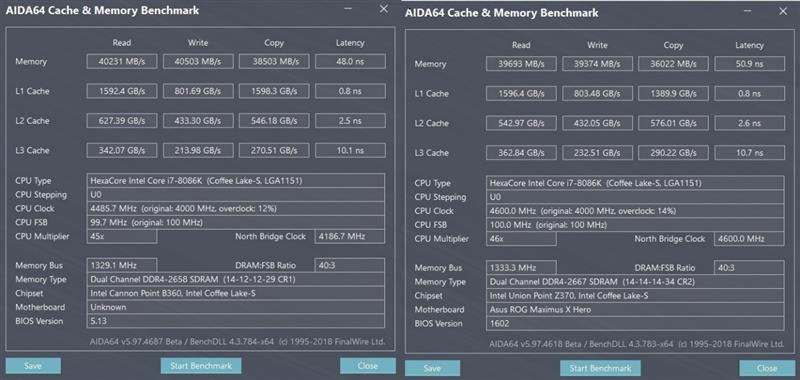Minimize the right AIDA64 benchmark window
The height and width of the screenshot is (380, 800).
coord(747,11)
